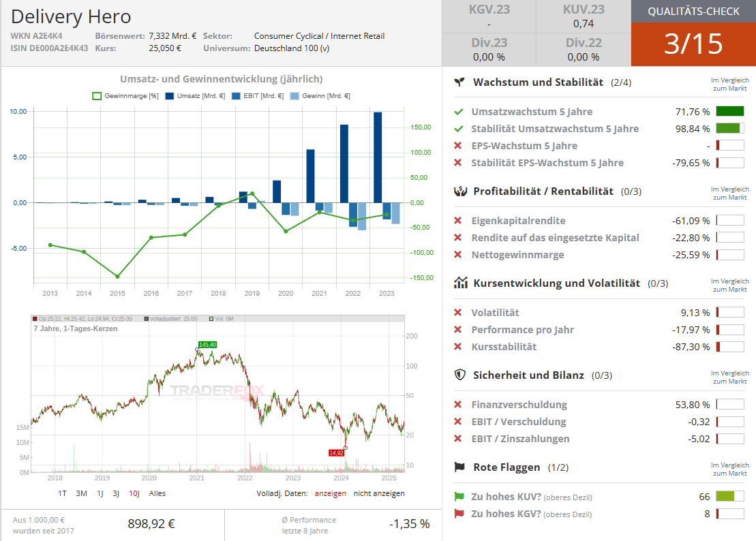Click the red X beside Performance pro Jahr
Viewport: 756px width, 541px height.
(458, 330)
